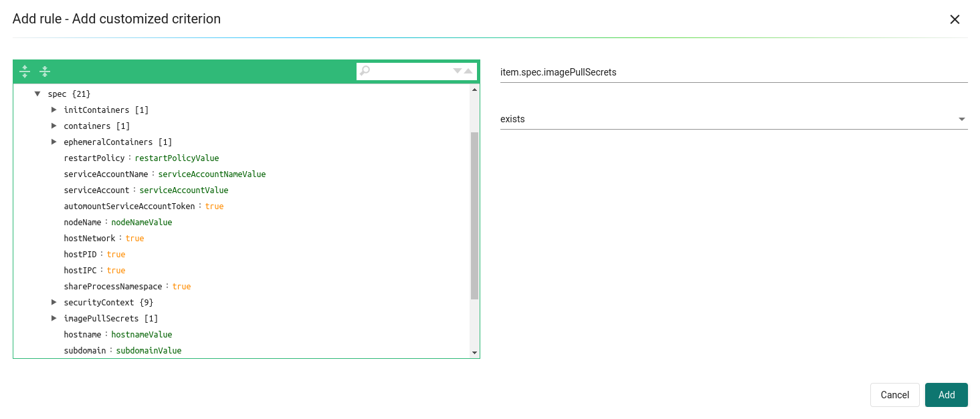Viewport: 980px width, 419px height.
Task: Expand the securityContext node
Action: tap(54, 302)
